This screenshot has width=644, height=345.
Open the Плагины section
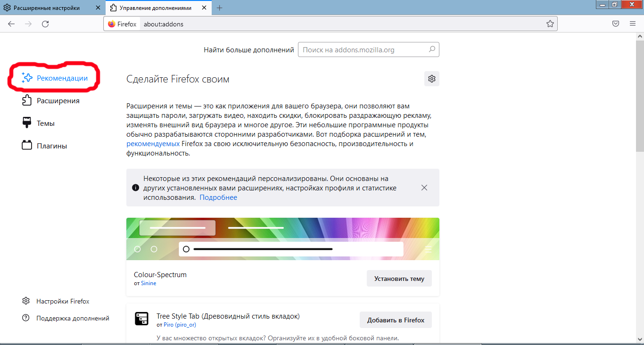tap(44, 146)
